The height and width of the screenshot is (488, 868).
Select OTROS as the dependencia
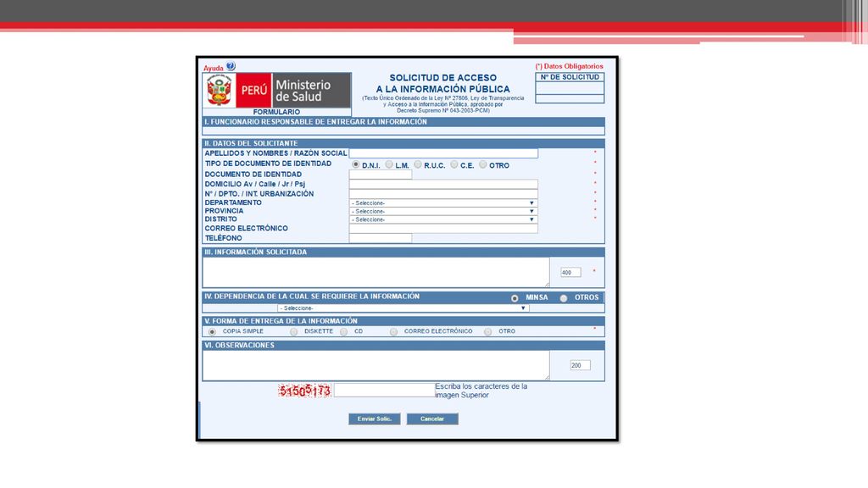click(x=564, y=298)
